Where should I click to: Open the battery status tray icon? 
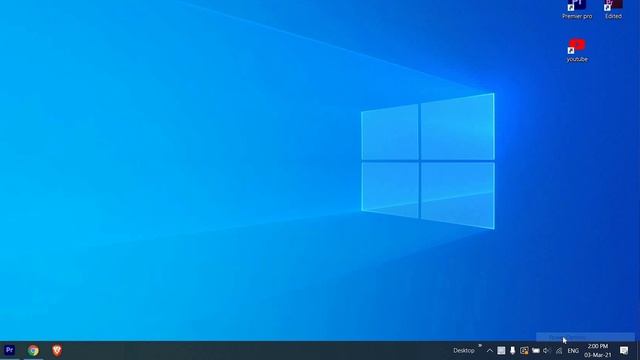coord(536,351)
